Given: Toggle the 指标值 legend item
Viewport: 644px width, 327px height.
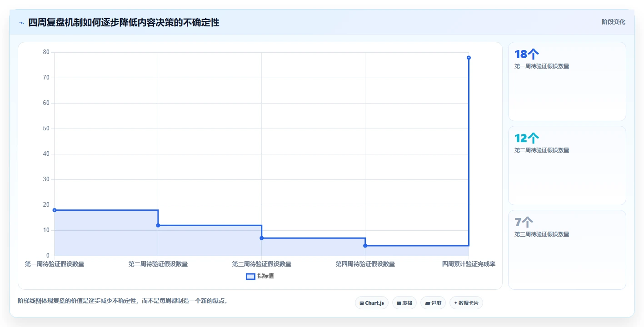Looking at the screenshot, I should coord(260,276).
